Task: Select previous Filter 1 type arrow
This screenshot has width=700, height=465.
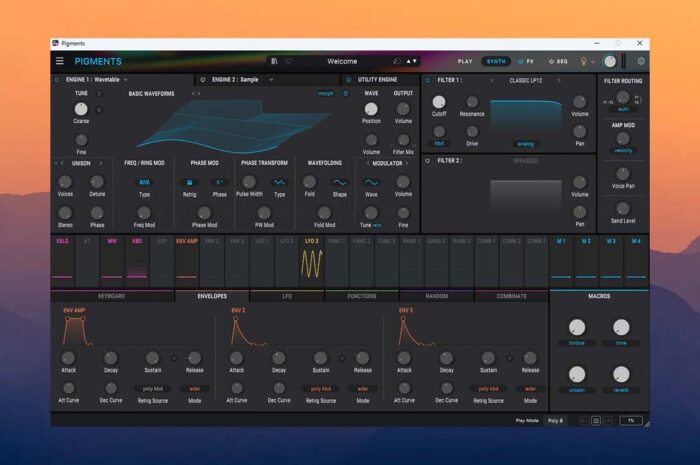Action: pyautogui.click(x=492, y=81)
